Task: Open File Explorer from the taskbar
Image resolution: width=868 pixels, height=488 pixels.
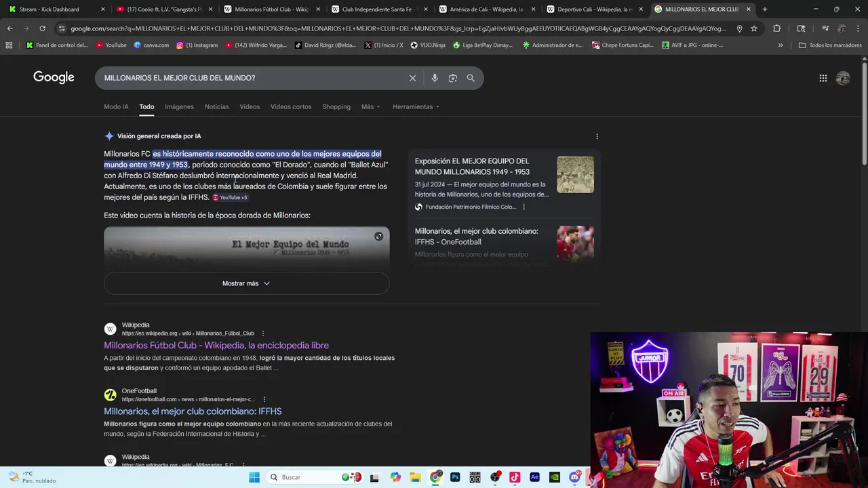Action: [415, 477]
